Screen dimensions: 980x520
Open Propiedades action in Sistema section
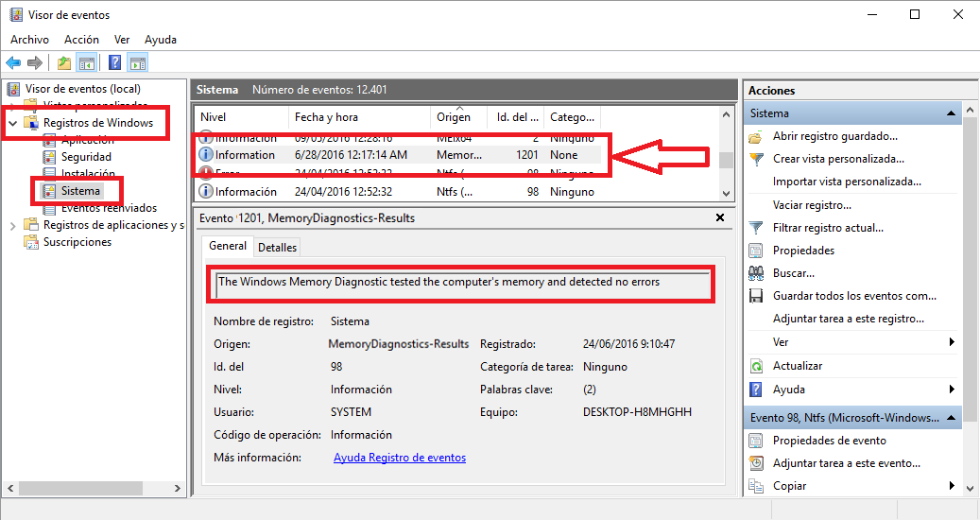click(803, 251)
